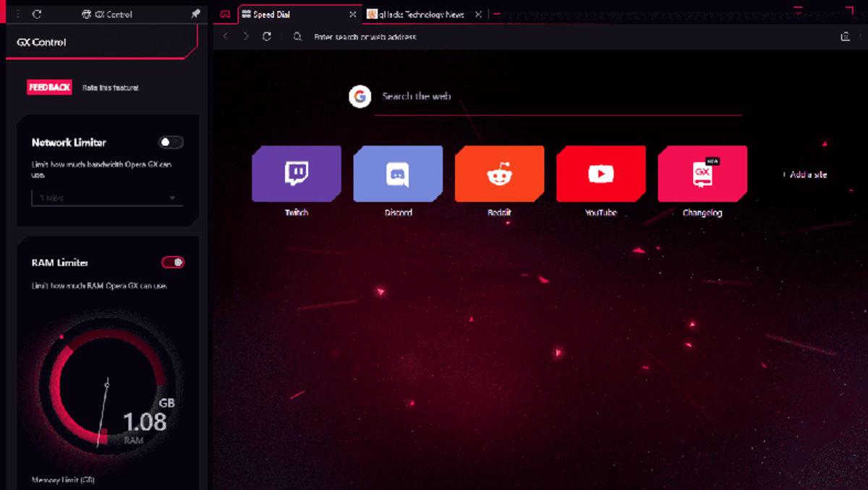Click the Google search engine icon

(x=359, y=96)
